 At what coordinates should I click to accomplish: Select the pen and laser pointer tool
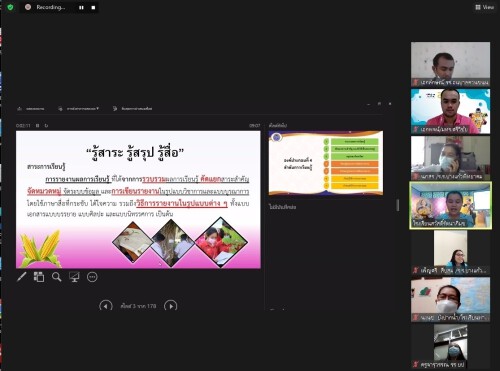22,277
